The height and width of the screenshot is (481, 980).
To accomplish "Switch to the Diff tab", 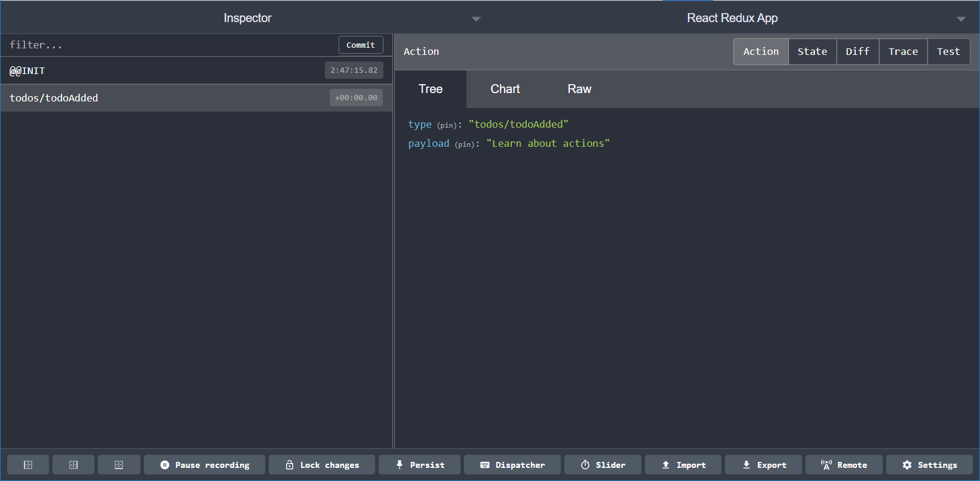I will click(858, 52).
